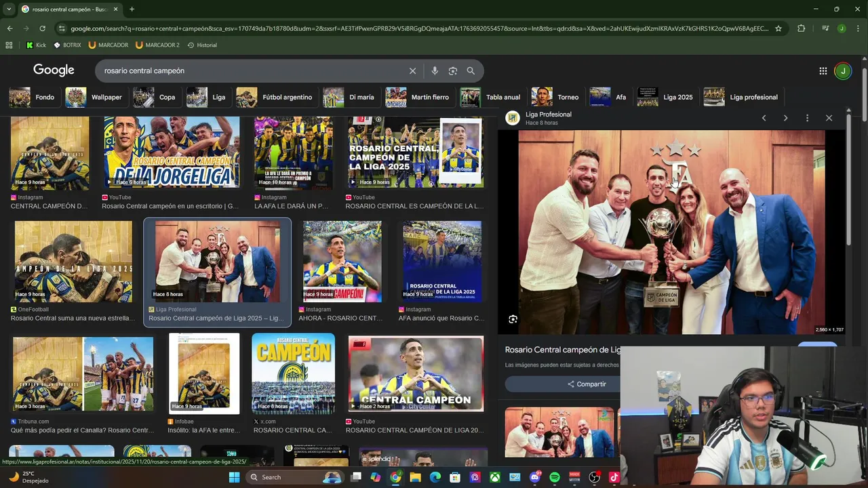
Task: Open the AHORA - ROSARIO CENT... Instagram thumbnail
Action: 342,262
